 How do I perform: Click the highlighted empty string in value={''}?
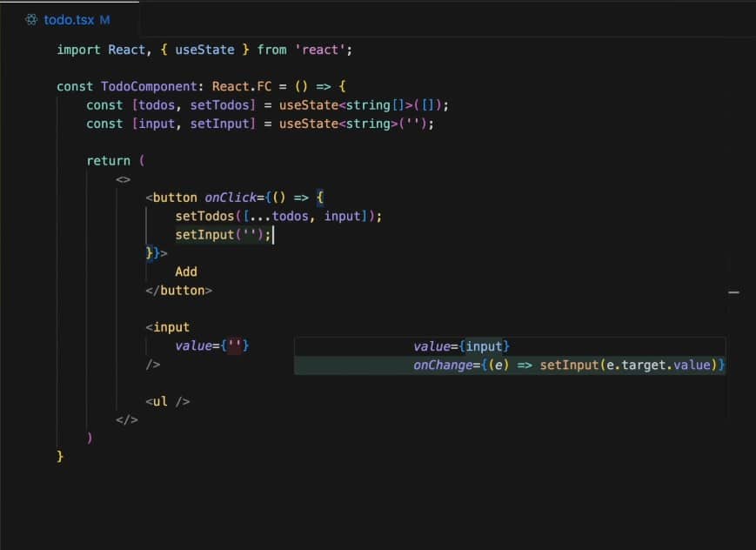pos(235,346)
